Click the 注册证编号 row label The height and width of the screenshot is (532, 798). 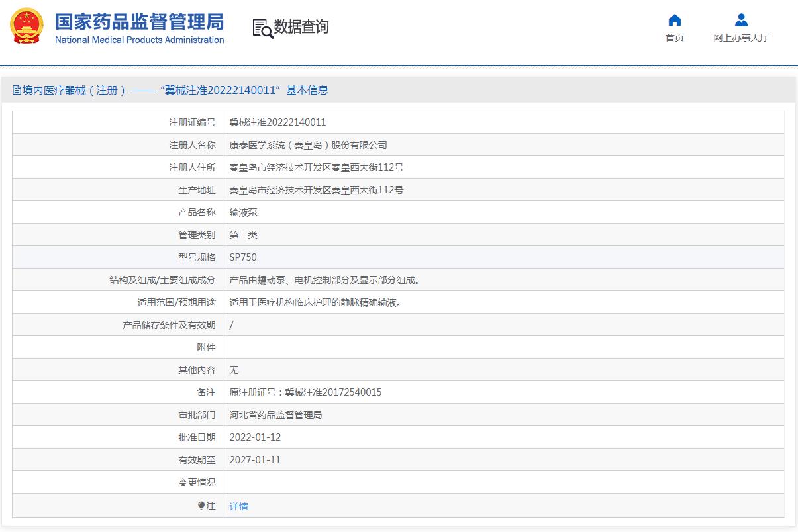(192, 122)
